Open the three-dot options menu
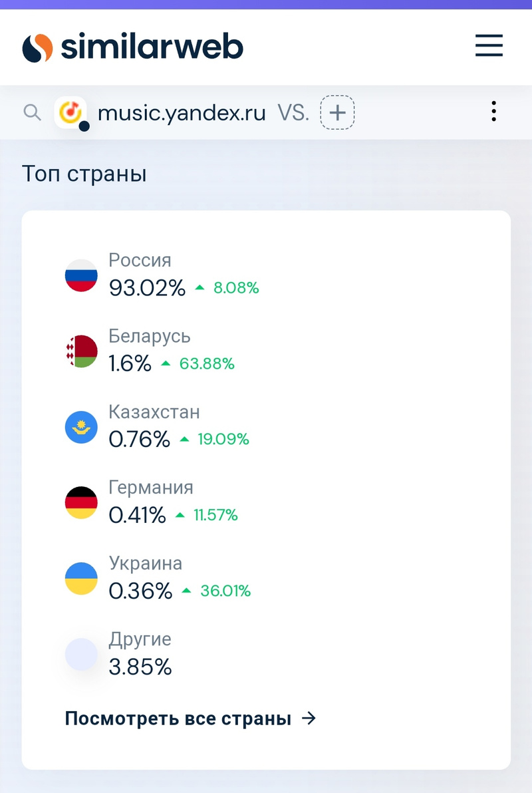 (493, 111)
